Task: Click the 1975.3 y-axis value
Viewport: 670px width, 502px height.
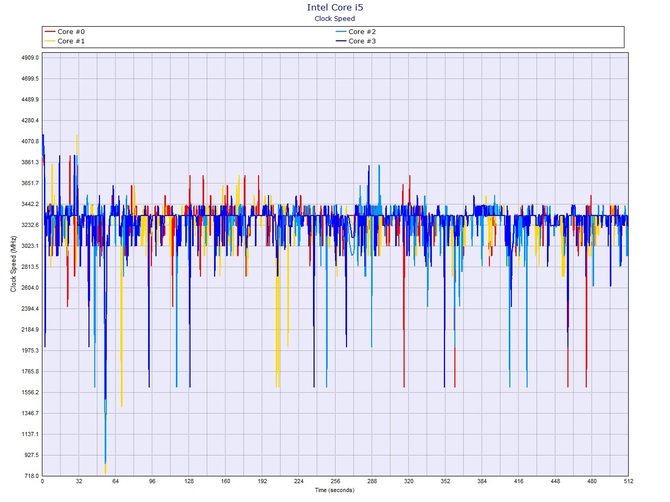Action: tap(30, 351)
